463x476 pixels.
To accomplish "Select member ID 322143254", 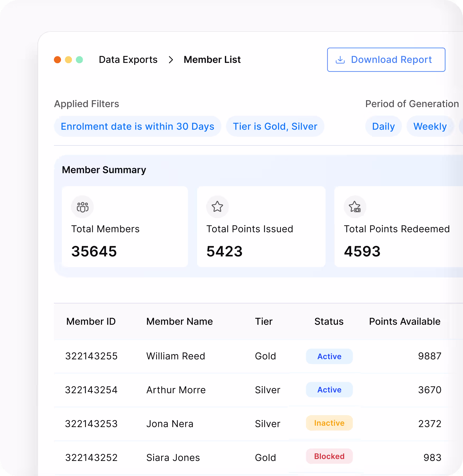I will (91, 390).
